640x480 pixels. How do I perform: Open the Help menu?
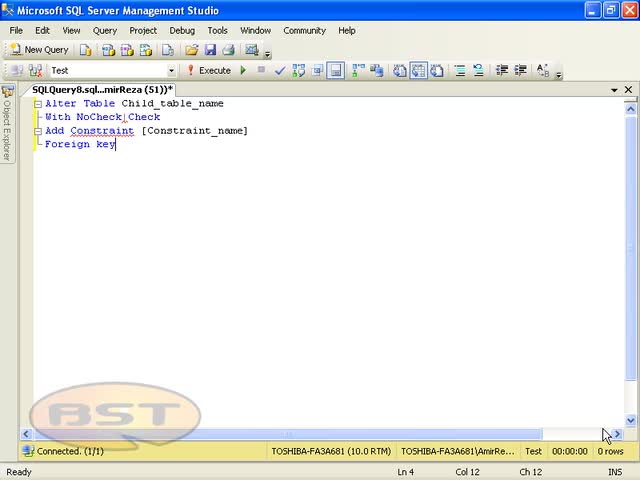pyautogui.click(x=347, y=31)
